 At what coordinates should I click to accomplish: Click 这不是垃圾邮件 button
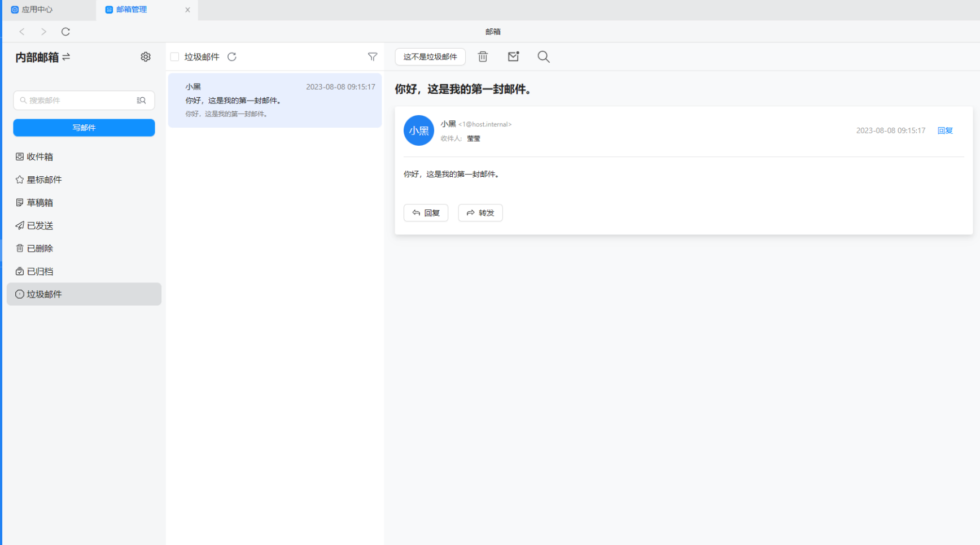pyautogui.click(x=430, y=56)
